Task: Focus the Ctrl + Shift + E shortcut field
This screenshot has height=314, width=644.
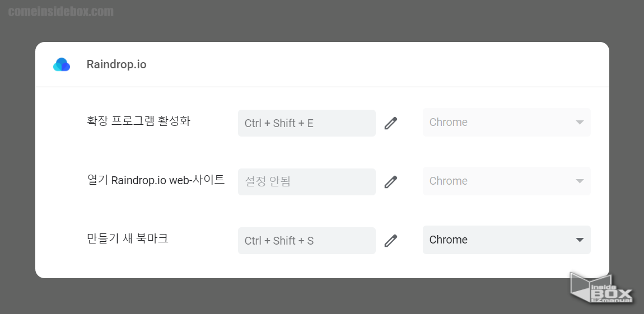Action: coord(306,123)
